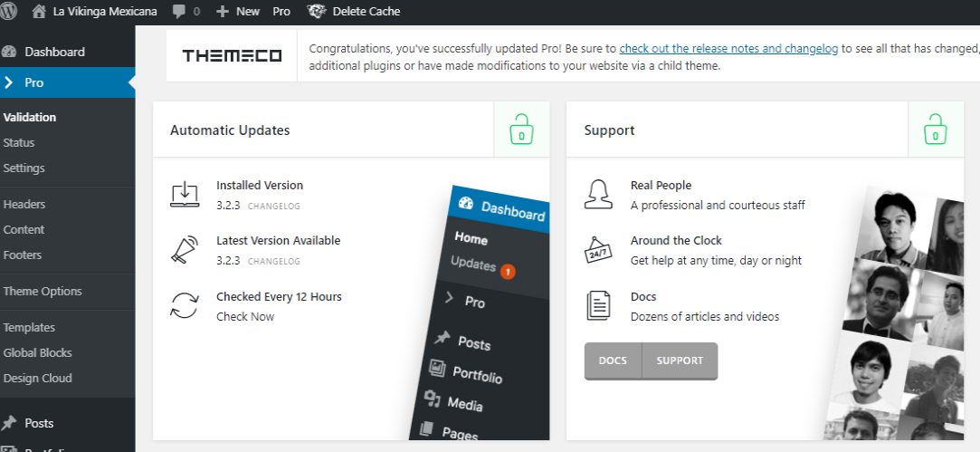Open release notes and changelog link
The width and height of the screenshot is (980, 452).
point(728,48)
